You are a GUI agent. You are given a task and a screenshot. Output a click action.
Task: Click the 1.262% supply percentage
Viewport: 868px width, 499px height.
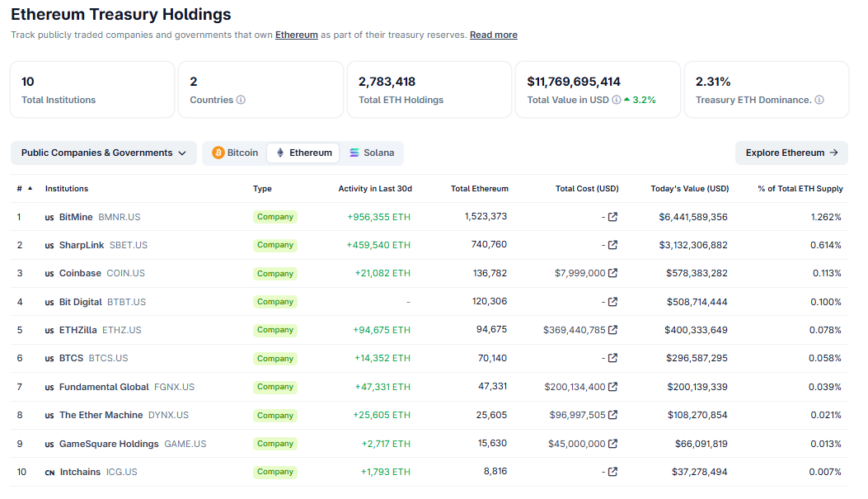tap(826, 217)
